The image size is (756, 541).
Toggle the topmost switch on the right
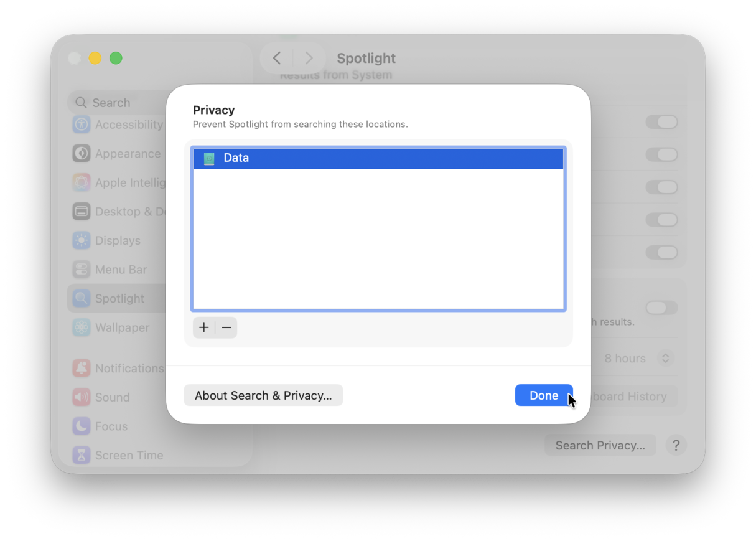tap(661, 122)
